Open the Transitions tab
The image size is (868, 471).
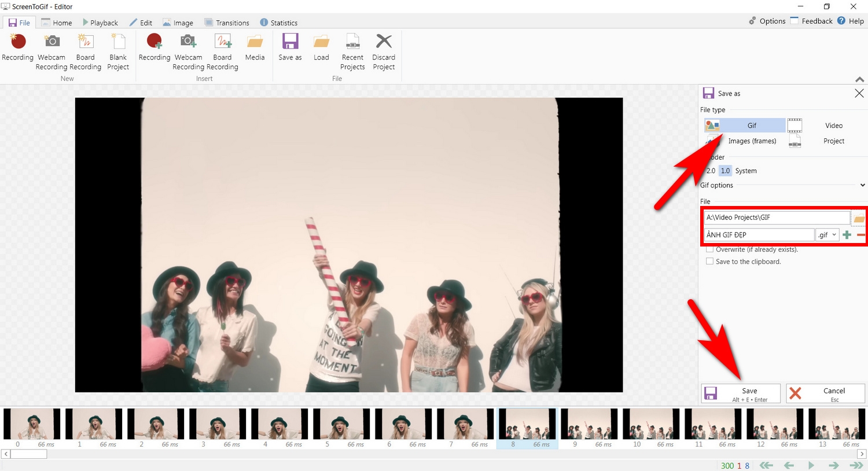tap(227, 23)
